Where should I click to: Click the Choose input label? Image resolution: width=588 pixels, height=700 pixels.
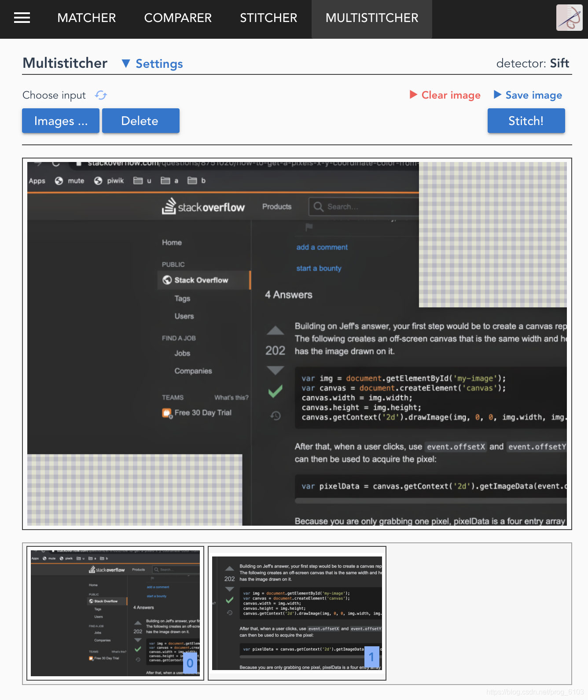(54, 95)
